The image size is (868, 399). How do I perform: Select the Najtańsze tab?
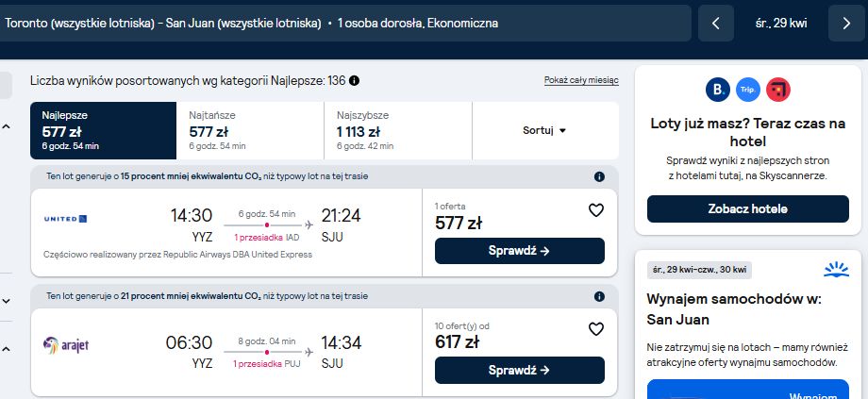(x=250, y=130)
